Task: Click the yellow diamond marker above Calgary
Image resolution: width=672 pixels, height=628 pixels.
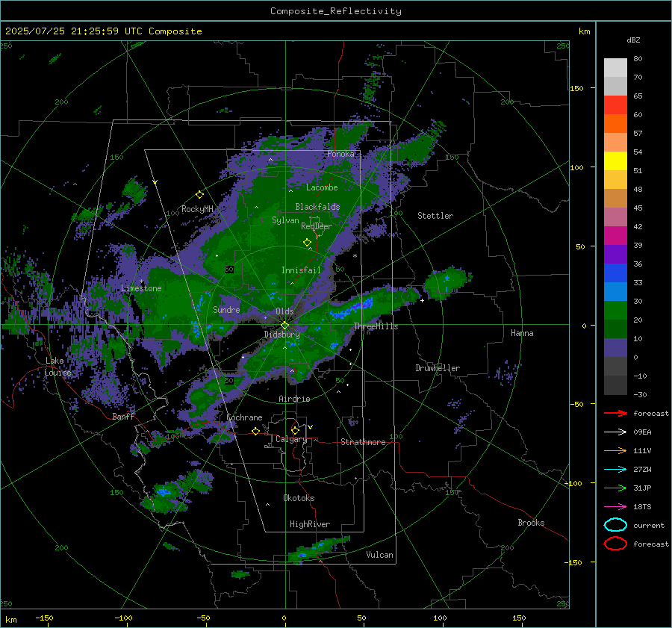Action: [295, 430]
